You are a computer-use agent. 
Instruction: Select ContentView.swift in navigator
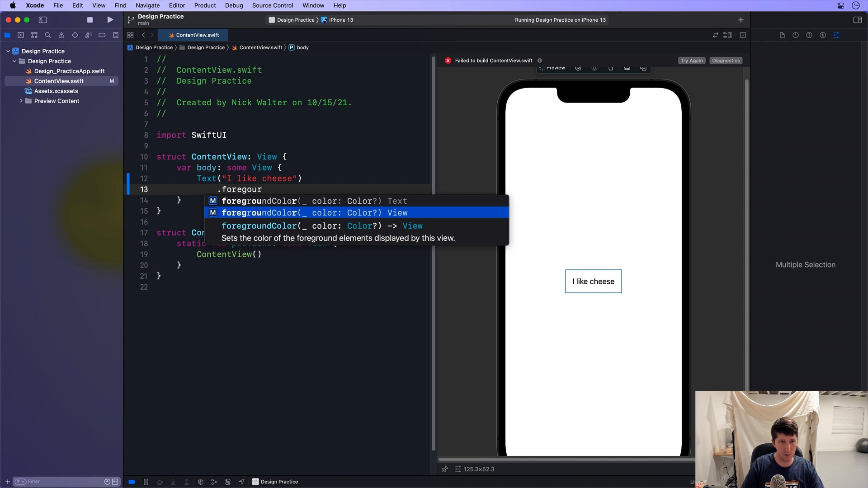click(x=61, y=81)
